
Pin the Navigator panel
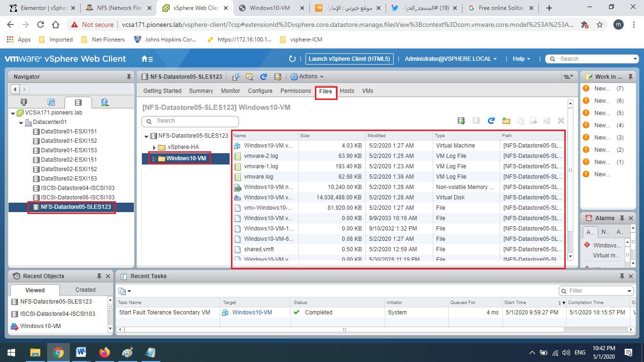129,76
